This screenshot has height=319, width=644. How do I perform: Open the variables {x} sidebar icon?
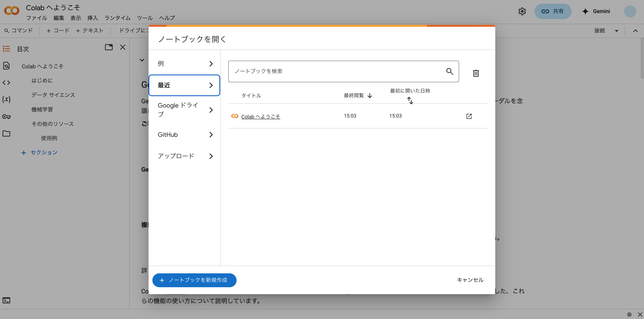tap(6, 99)
